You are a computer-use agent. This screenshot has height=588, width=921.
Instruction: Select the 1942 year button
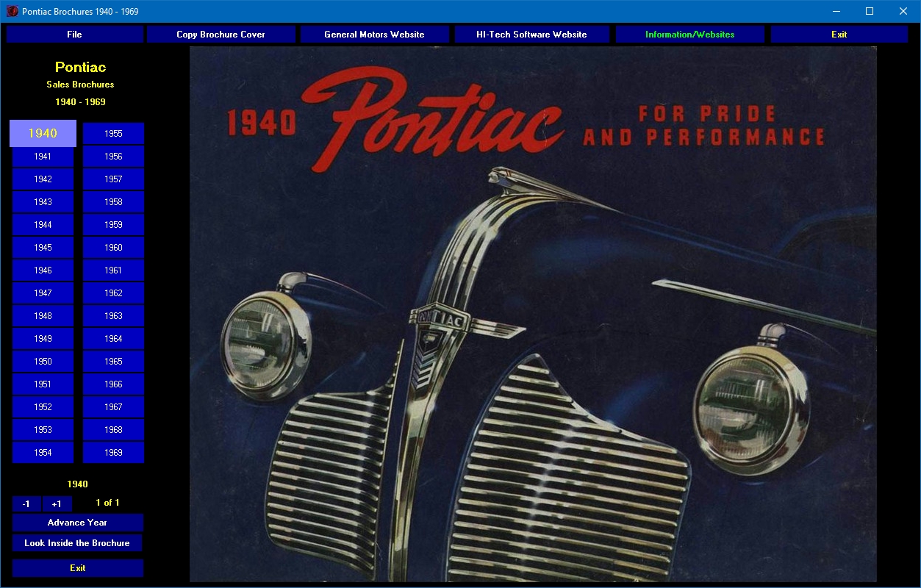click(x=43, y=179)
